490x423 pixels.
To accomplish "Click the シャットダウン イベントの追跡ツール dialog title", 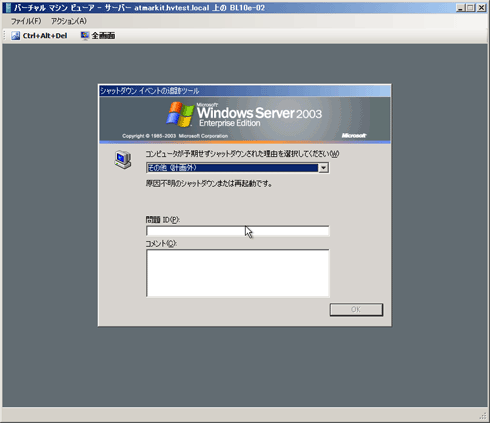I will [150, 91].
